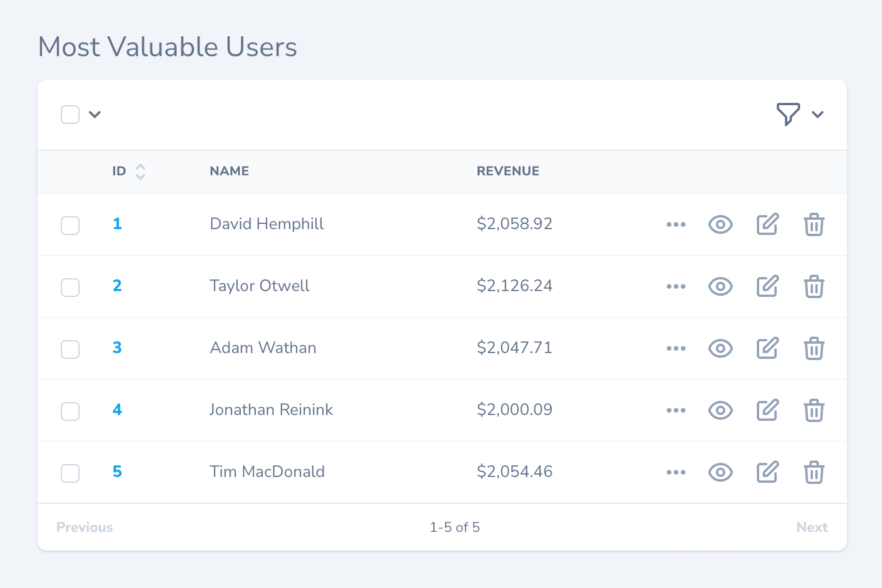Open user ID 5 link

click(x=117, y=472)
